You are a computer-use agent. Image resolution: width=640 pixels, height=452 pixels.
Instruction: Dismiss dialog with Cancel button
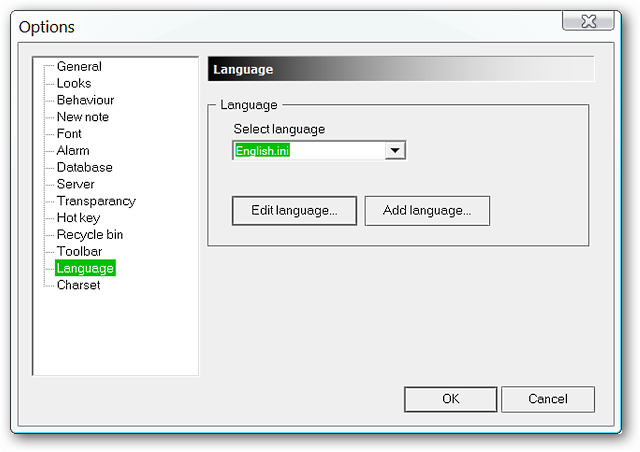pos(548,399)
